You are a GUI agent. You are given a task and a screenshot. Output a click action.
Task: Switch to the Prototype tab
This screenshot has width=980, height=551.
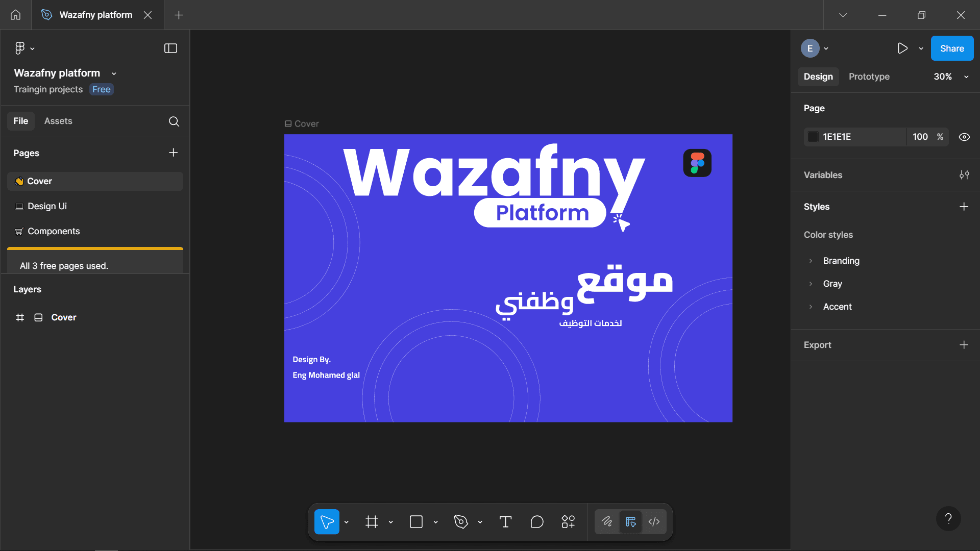pos(869,77)
